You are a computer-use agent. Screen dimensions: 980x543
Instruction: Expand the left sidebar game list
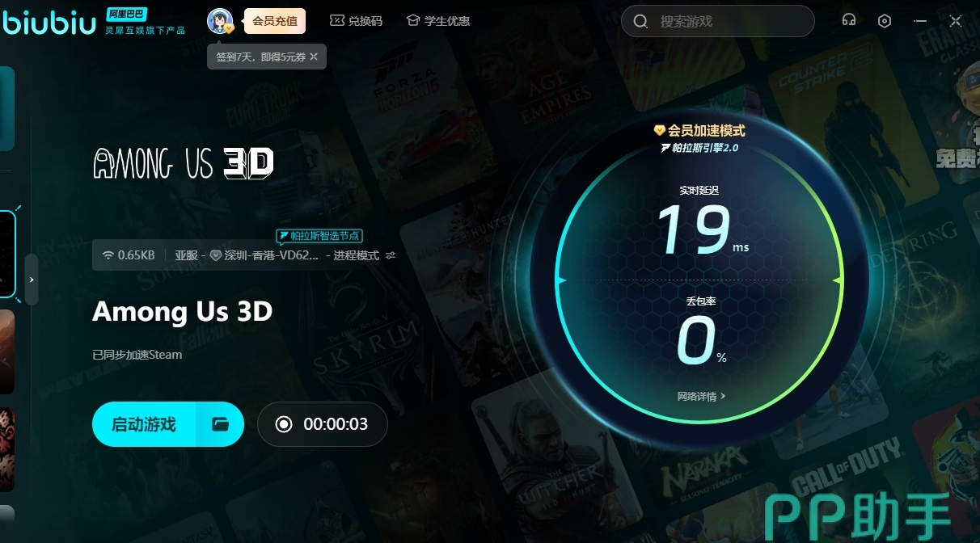[x=32, y=280]
